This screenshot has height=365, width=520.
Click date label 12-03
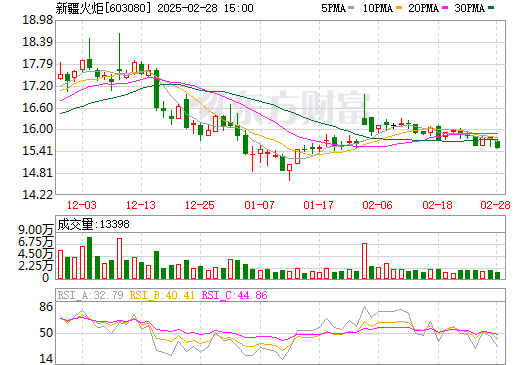click(x=82, y=205)
